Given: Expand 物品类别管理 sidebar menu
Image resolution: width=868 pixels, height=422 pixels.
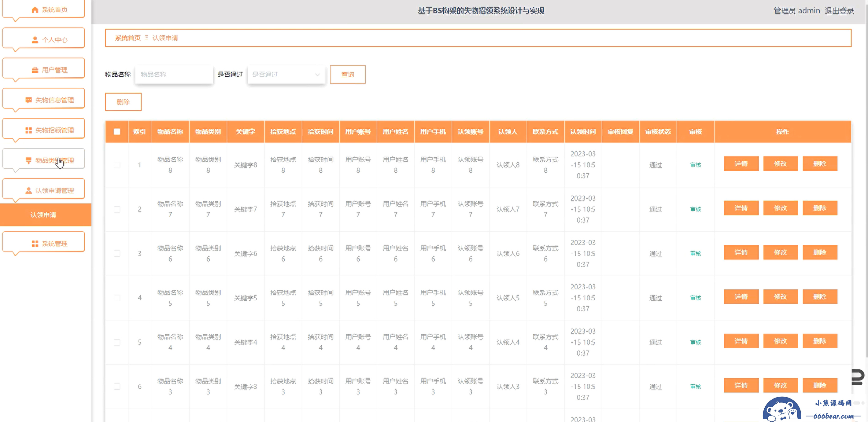Looking at the screenshot, I should (43, 159).
